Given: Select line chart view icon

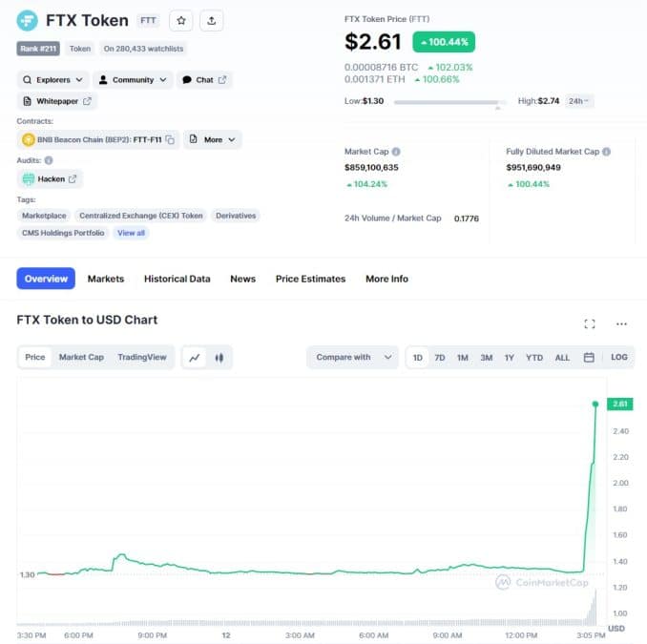Looking at the screenshot, I should tap(195, 358).
